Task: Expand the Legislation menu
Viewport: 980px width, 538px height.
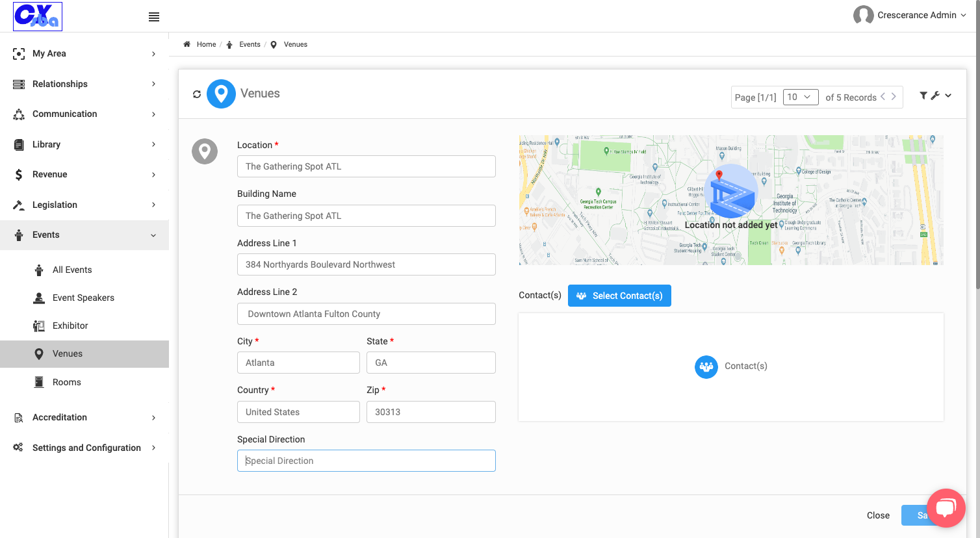Action: [x=84, y=205]
